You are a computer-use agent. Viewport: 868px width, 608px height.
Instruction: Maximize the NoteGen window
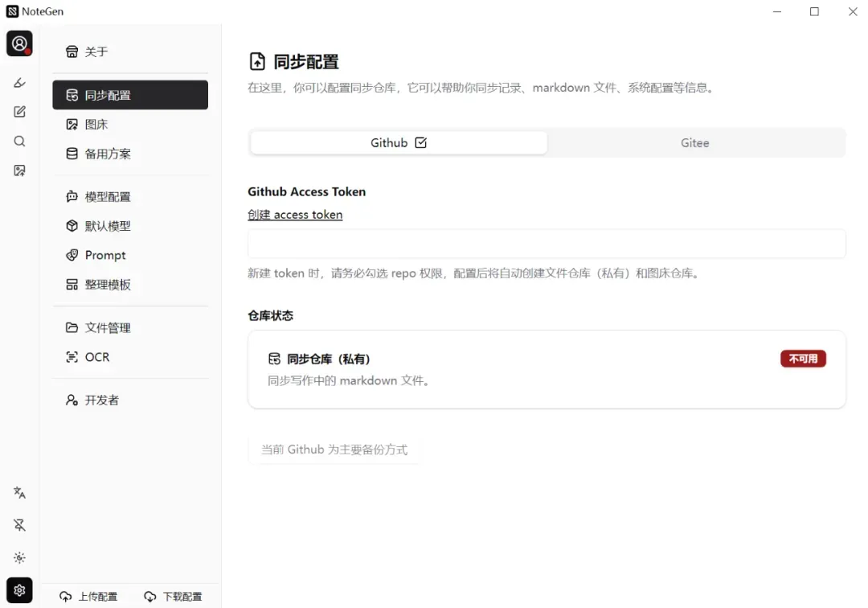coord(814,11)
